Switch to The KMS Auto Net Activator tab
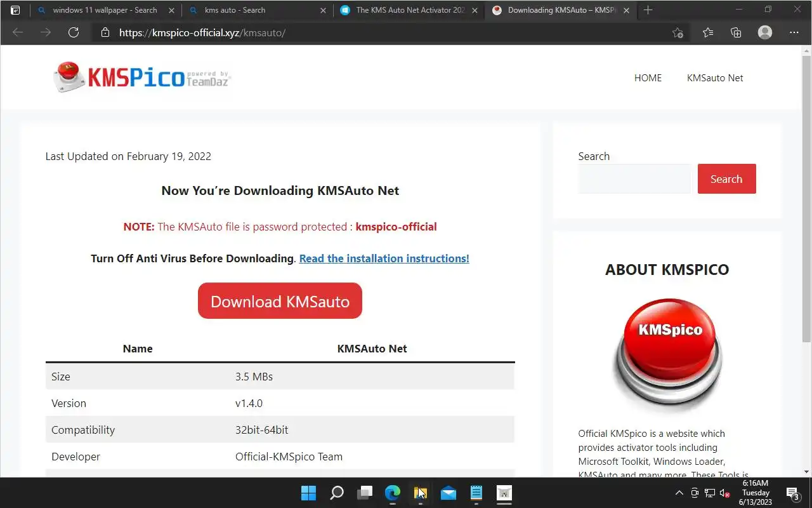Screen dimensions: 812x508 coord(409,10)
